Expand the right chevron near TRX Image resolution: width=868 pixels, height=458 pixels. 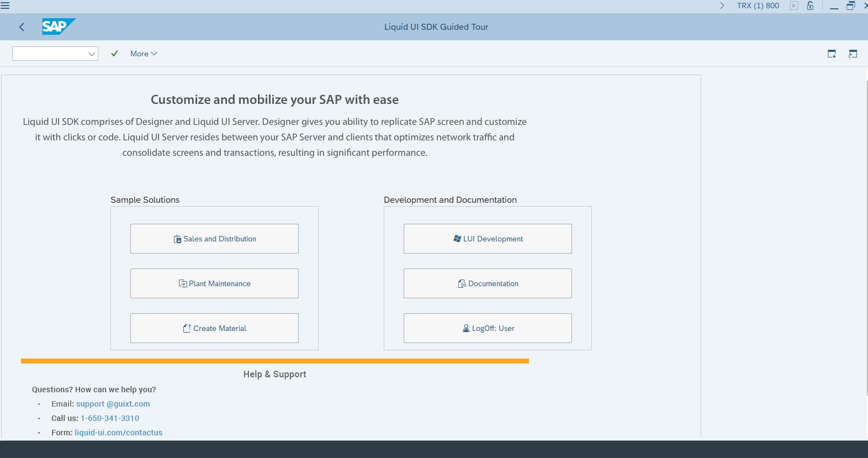[x=722, y=6]
